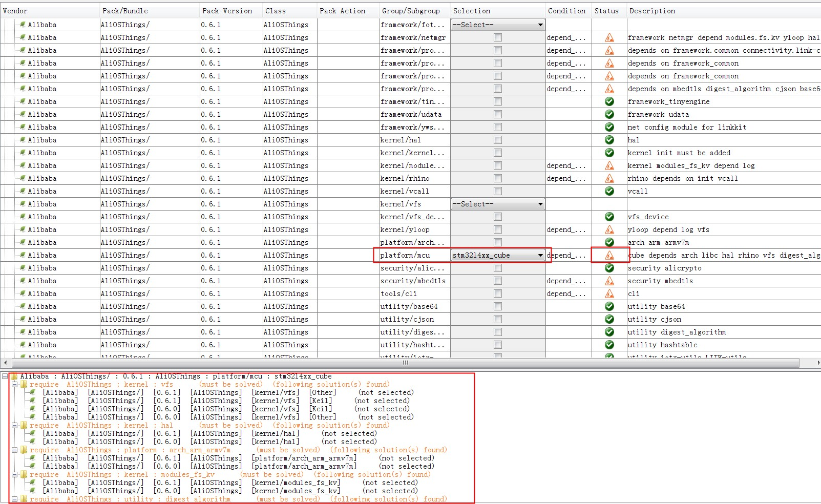Click green check status for utility/base64

(x=609, y=306)
